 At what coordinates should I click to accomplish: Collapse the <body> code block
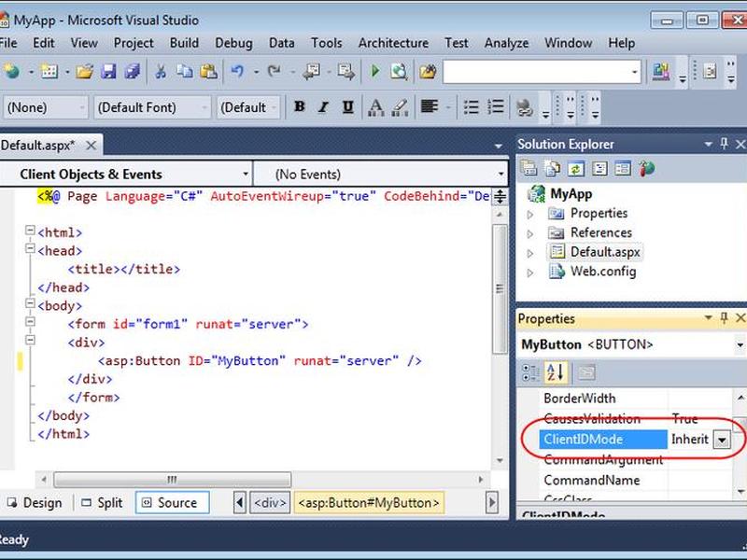[x=30, y=303]
